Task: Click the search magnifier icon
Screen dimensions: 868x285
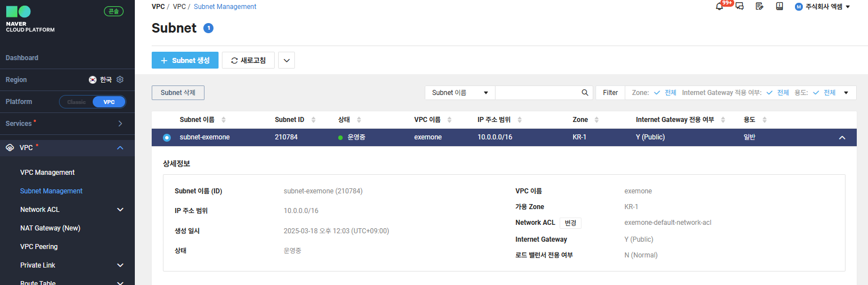Action: tap(585, 93)
